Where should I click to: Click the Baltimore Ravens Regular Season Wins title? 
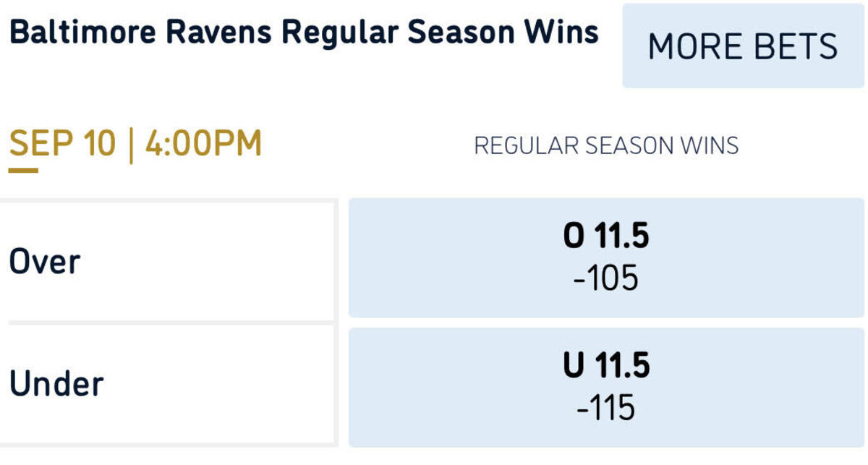point(304,33)
